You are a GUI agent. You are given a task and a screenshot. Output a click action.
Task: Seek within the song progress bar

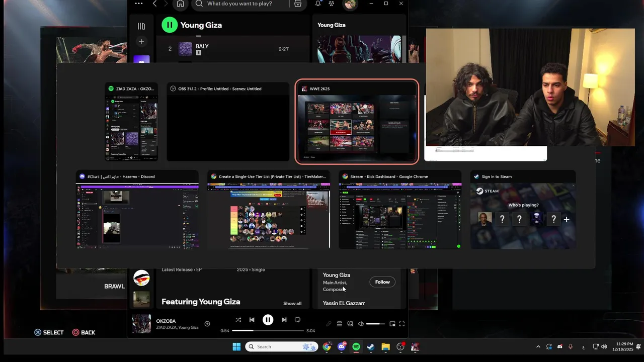click(x=267, y=330)
